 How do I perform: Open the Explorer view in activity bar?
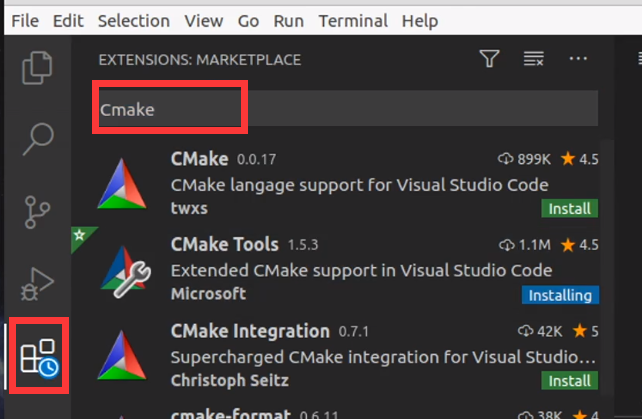pos(37,68)
